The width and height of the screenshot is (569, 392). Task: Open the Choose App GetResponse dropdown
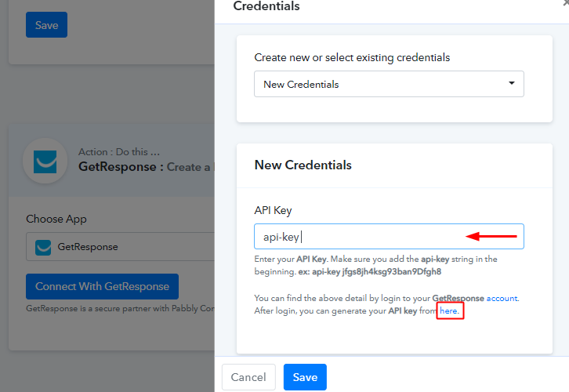point(120,247)
